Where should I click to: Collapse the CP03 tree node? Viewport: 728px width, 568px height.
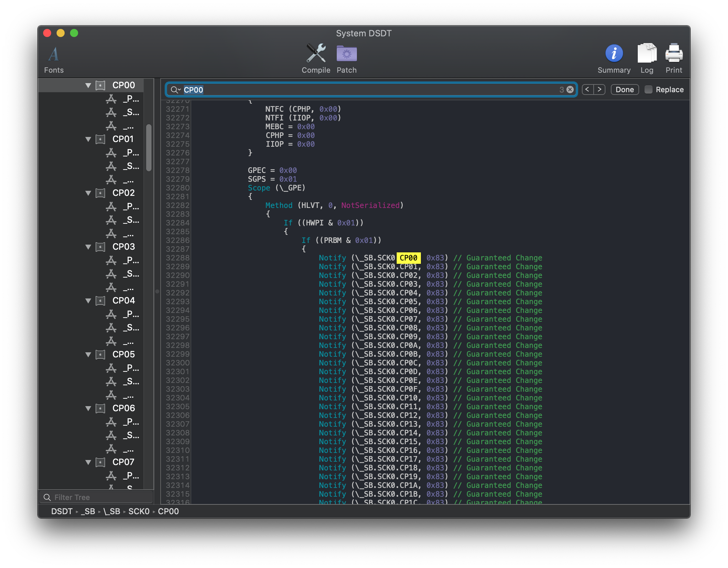click(x=88, y=247)
